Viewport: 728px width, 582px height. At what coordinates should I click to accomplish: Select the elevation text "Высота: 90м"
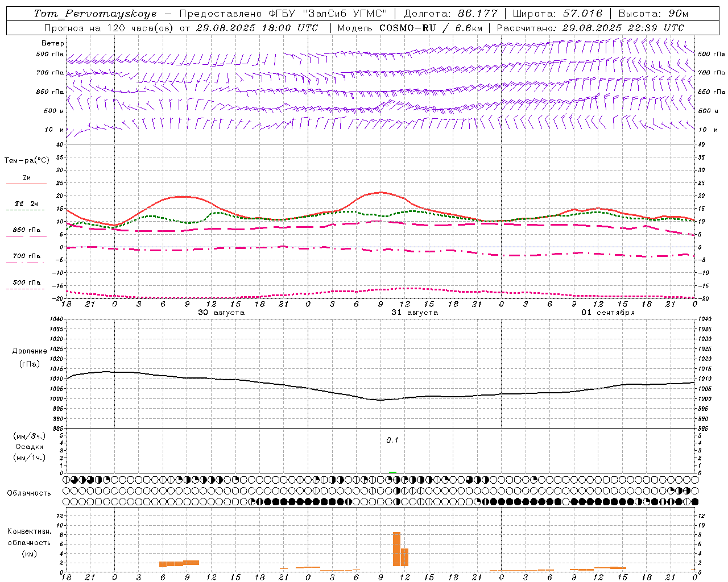[x=653, y=14]
